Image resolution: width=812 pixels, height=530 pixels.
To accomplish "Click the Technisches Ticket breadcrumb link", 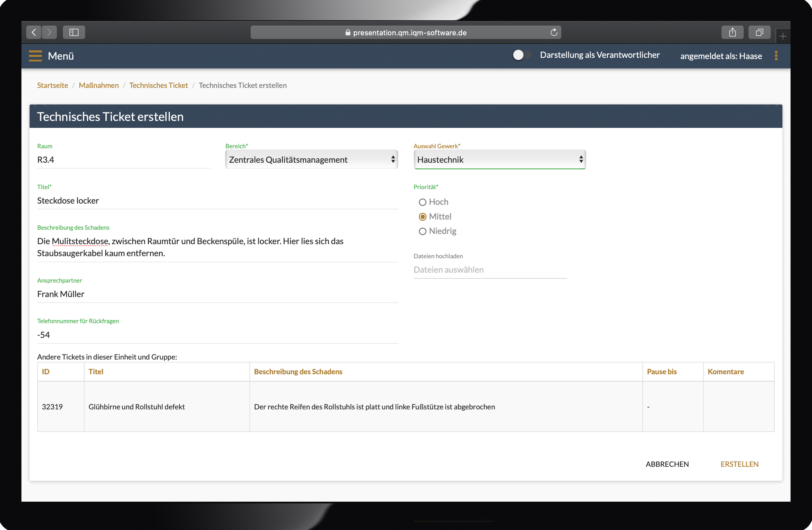I will point(159,85).
